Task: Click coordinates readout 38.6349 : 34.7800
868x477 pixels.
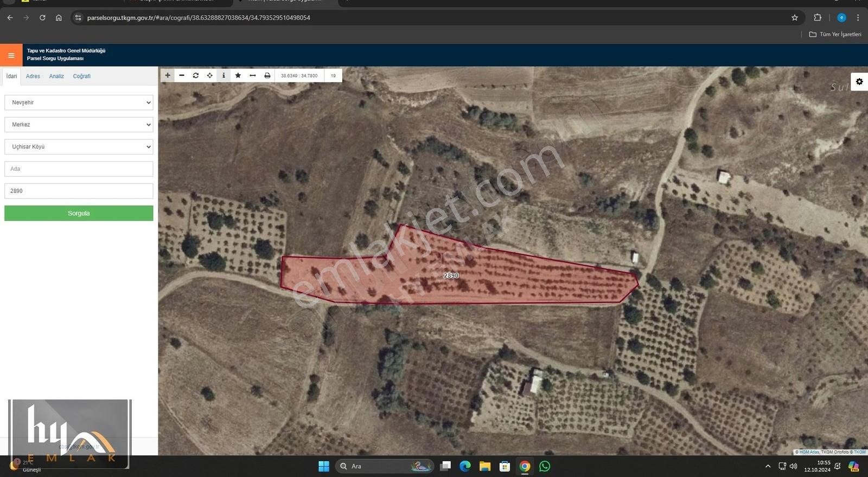Action: pyautogui.click(x=299, y=76)
